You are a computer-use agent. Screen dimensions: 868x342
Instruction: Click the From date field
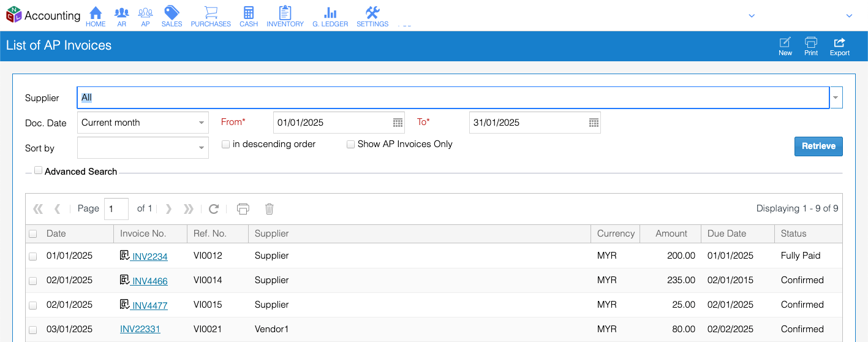[x=332, y=123]
